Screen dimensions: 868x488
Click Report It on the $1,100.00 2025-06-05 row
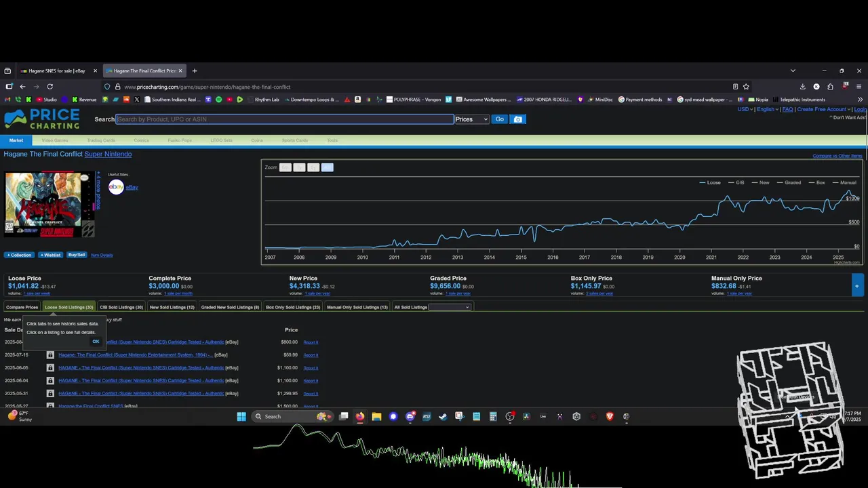pyautogui.click(x=311, y=368)
